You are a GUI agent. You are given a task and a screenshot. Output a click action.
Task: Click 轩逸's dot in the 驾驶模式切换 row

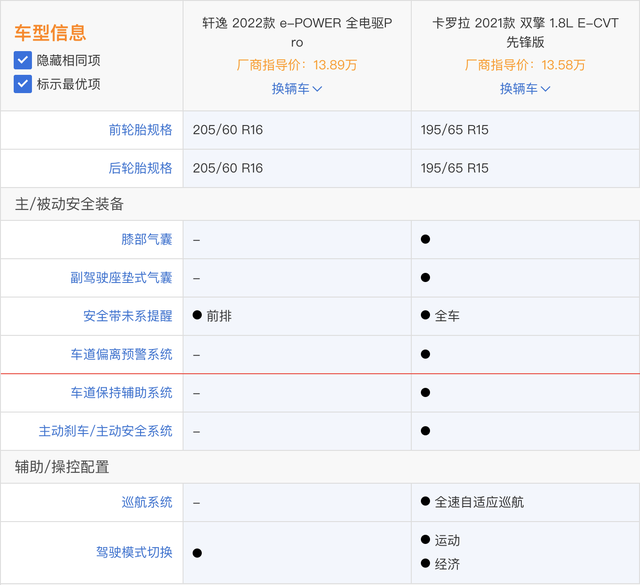[x=197, y=553]
